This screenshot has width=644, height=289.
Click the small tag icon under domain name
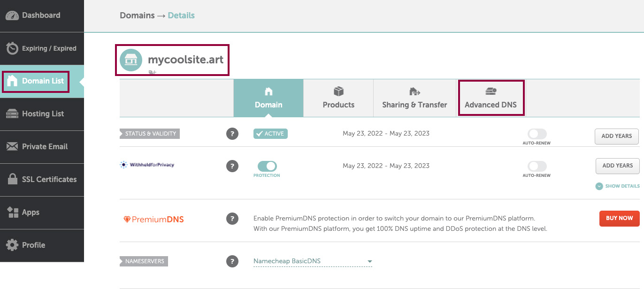click(x=152, y=73)
